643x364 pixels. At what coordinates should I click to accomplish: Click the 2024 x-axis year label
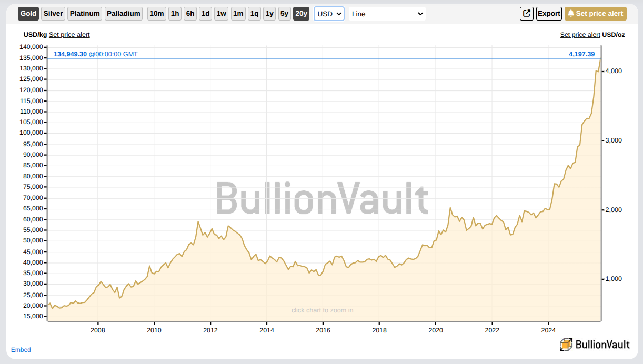(548, 330)
